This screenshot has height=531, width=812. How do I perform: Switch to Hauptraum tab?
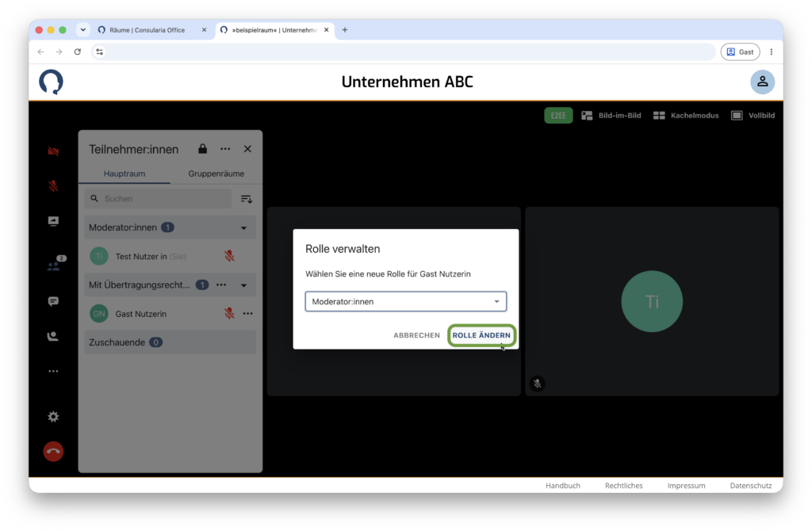124,174
